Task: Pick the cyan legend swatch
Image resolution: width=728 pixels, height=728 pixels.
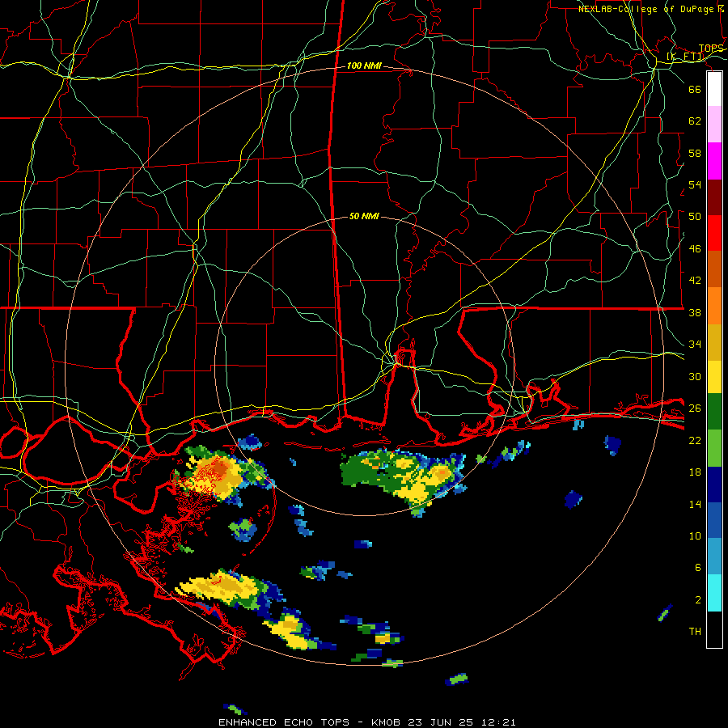Action: (714, 593)
